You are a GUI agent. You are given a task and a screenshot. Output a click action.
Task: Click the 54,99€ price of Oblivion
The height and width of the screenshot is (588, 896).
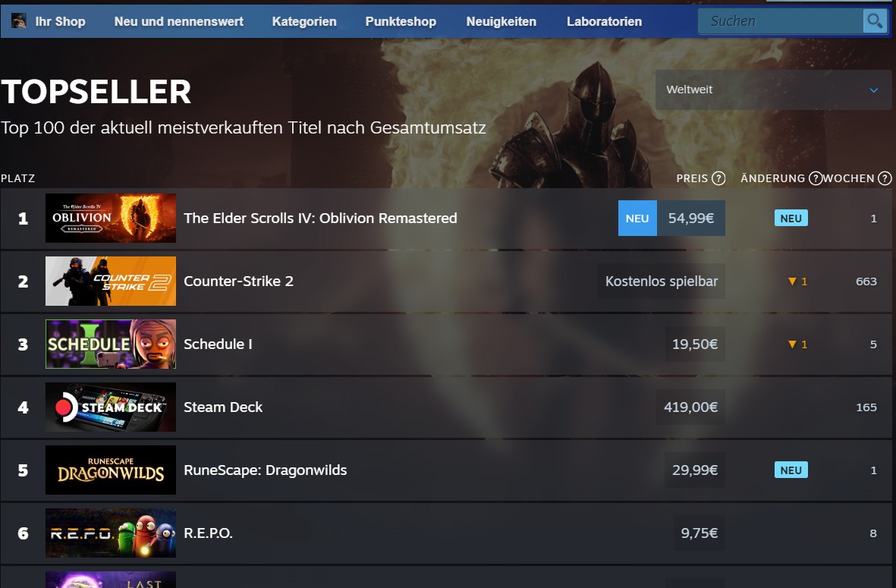(691, 219)
